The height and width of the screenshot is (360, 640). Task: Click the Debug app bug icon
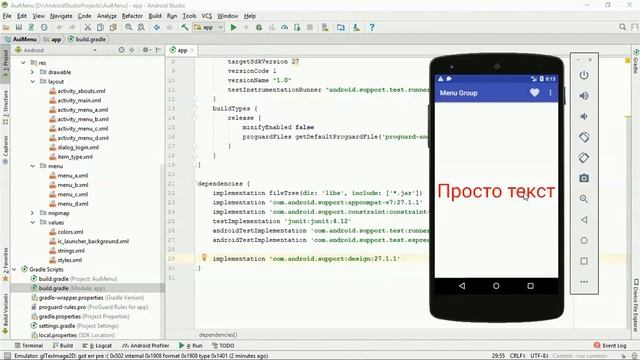(259, 27)
